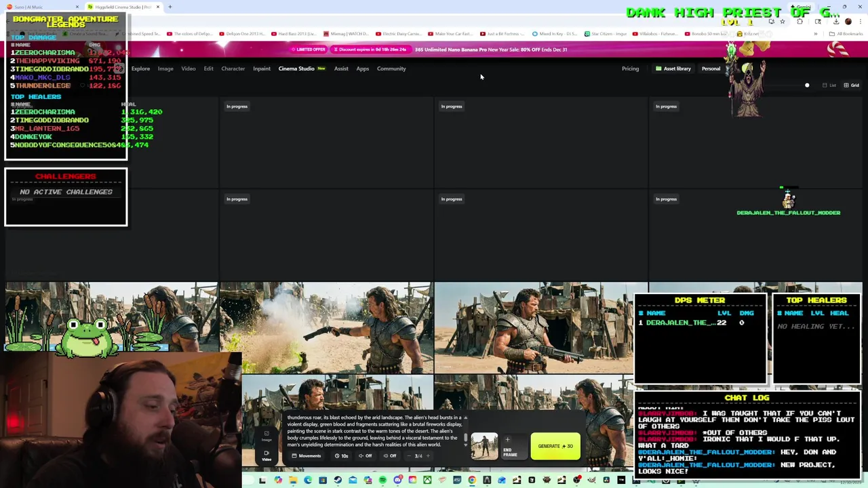868x488 pixels.
Task: Click Nano Banana Pro sale banner text
Action: pyautogui.click(x=491, y=49)
